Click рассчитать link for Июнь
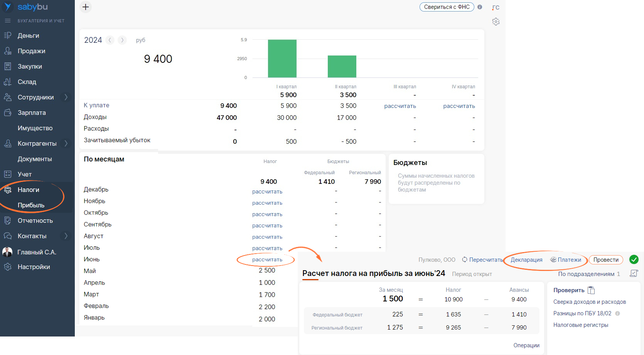 coord(267,259)
